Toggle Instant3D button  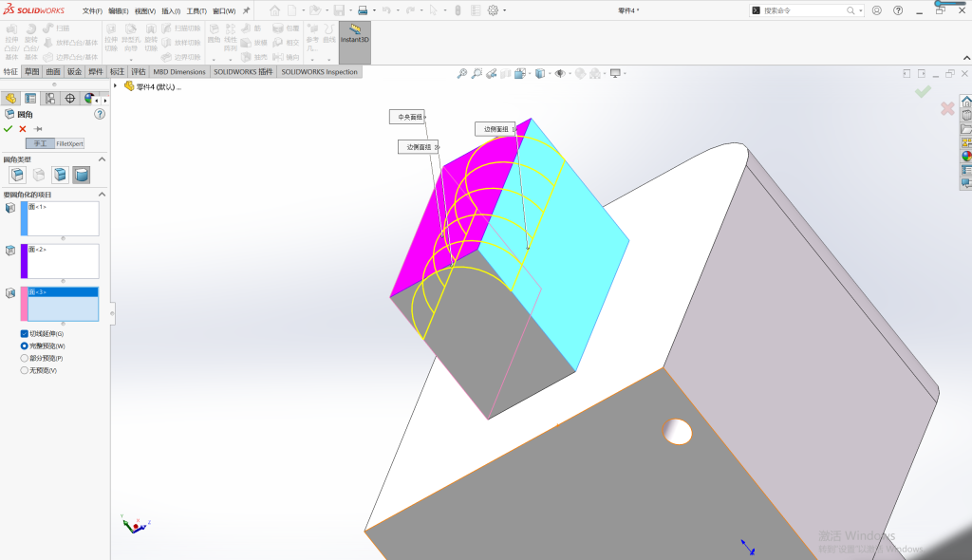tap(355, 42)
